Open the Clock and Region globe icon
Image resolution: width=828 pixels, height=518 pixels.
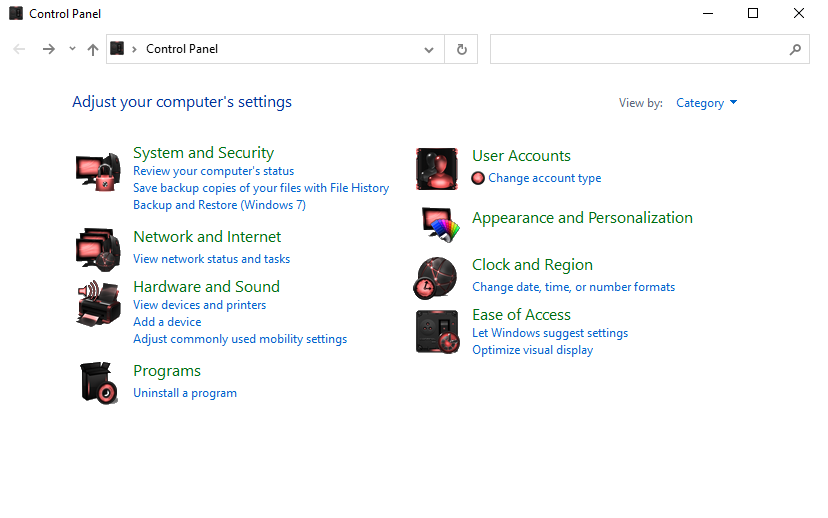point(437,277)
